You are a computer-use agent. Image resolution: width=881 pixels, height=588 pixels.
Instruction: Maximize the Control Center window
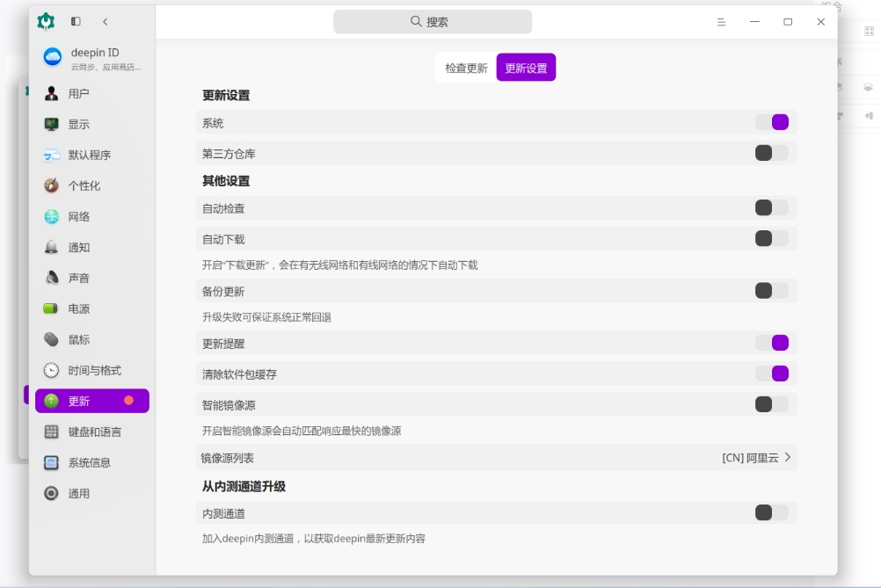pos(788,22)
